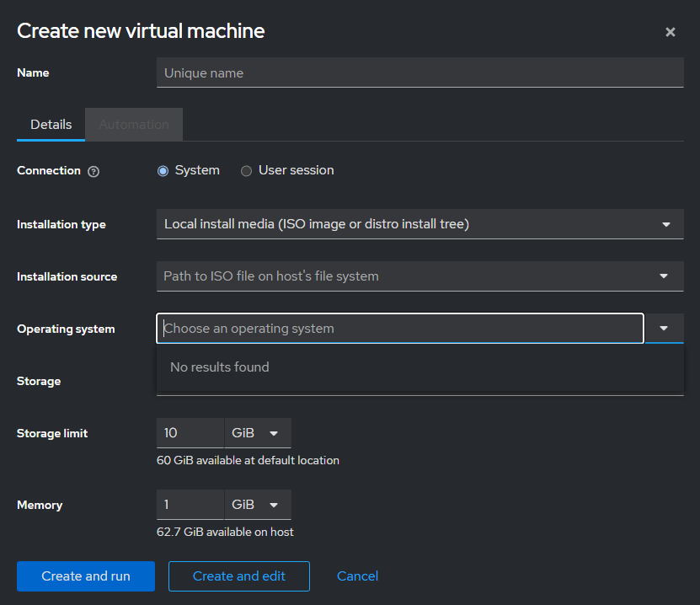Click the Create and edit button
700x605 pixels.
coord(238,576)
